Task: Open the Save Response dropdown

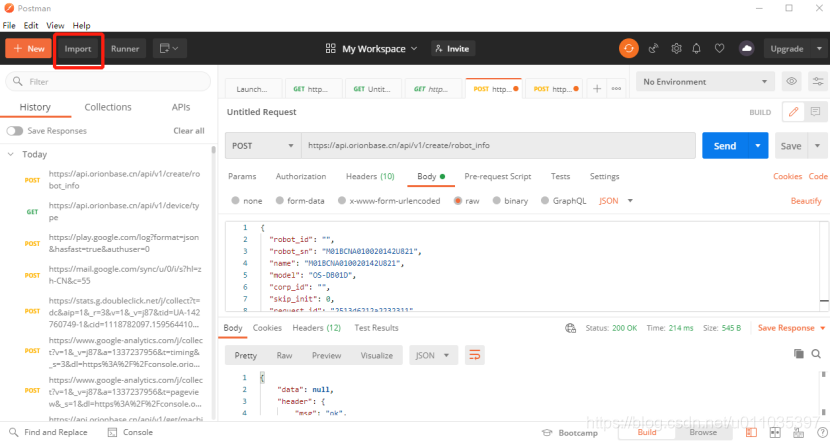Action: (791, 328)
